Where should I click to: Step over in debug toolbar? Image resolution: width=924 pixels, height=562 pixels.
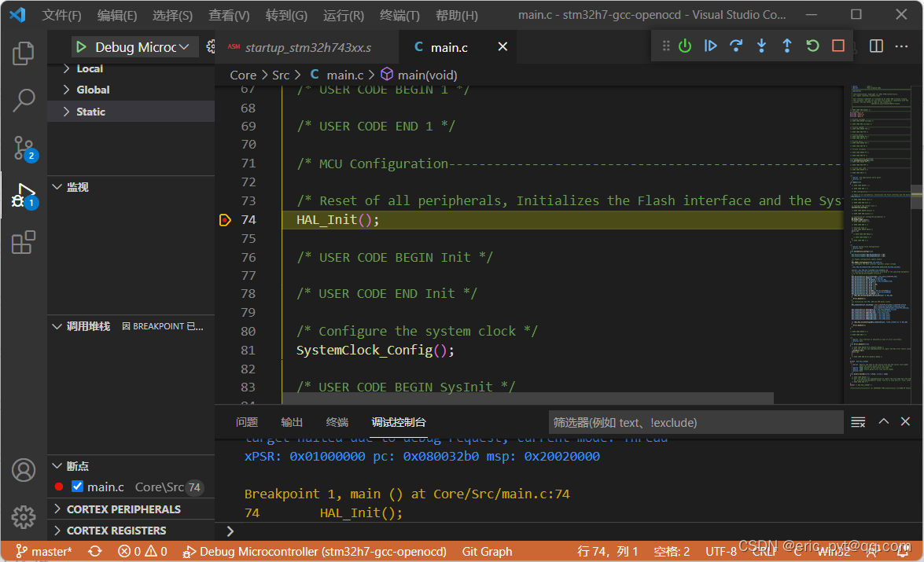[x=736, y=46]
